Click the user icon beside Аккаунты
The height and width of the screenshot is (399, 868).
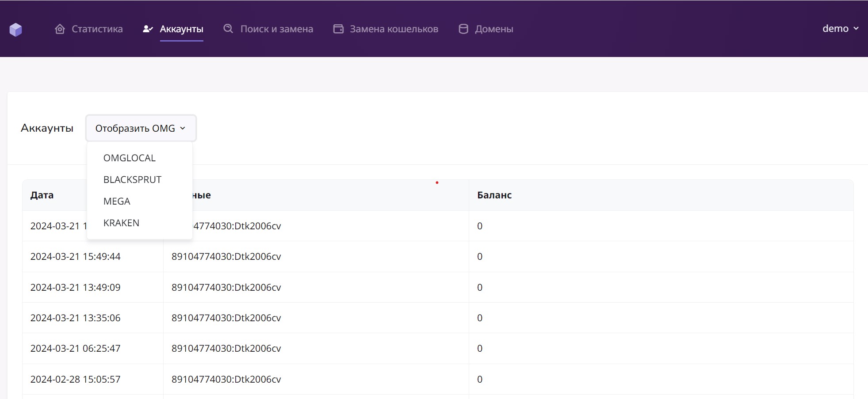pos(148,29)
